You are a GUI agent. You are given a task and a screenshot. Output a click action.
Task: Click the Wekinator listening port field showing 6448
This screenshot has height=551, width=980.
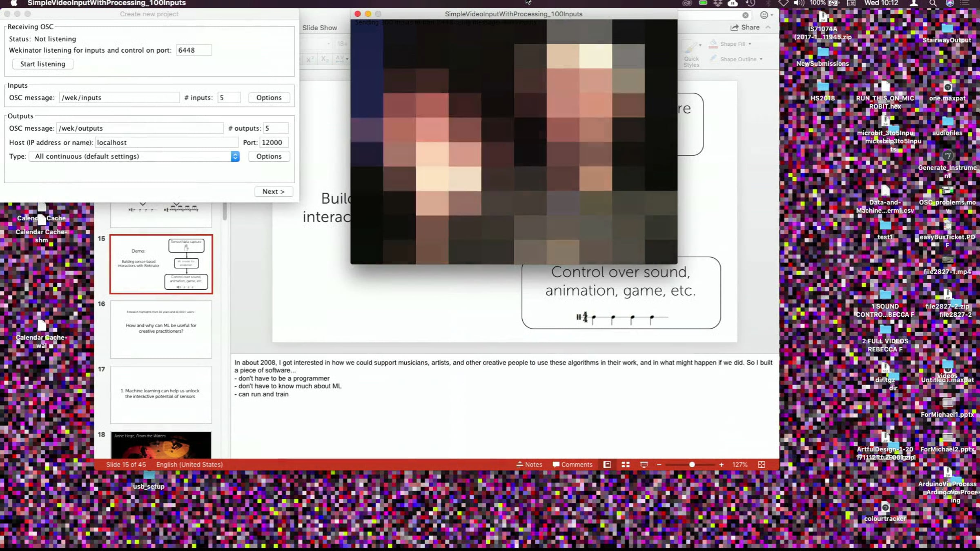(x=194, y=50)
